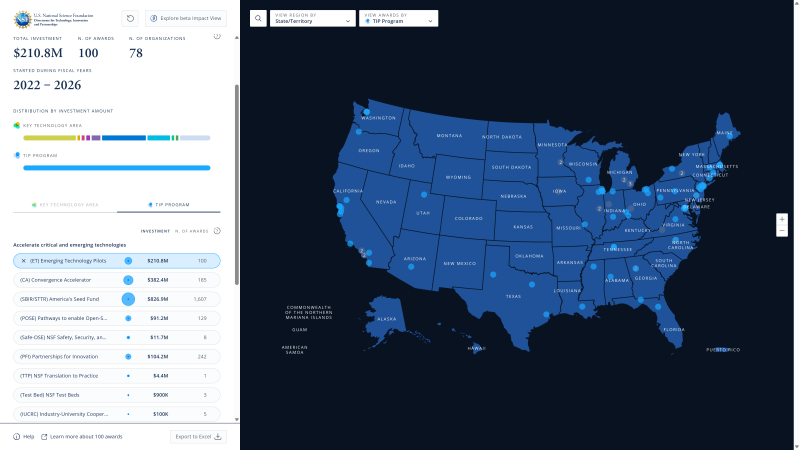Click the reset view icon button
Screen dimensions: 800x450
pyautogui.click(x=130, y=18)
